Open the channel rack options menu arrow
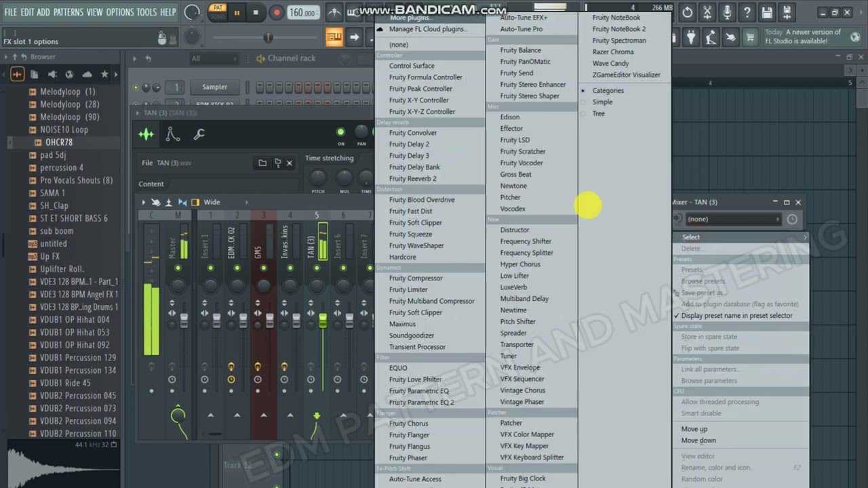 [x=135, y=59]
